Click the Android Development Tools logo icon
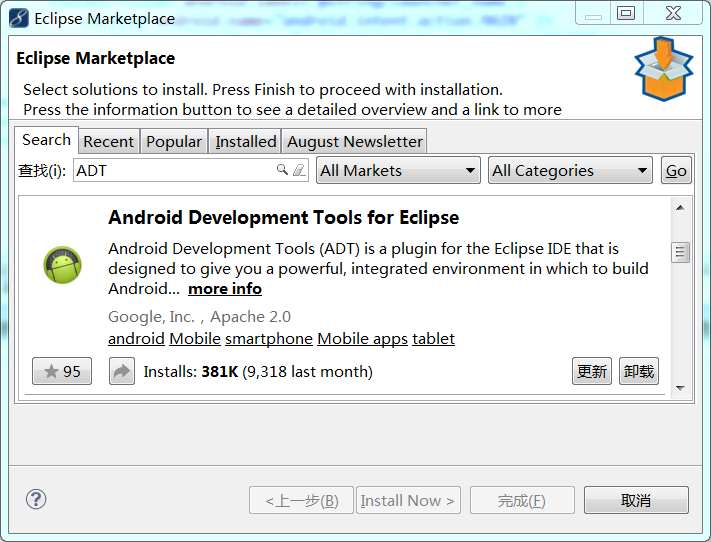The height and width of the screenshot is (542, 711). (x=63, y=265)
